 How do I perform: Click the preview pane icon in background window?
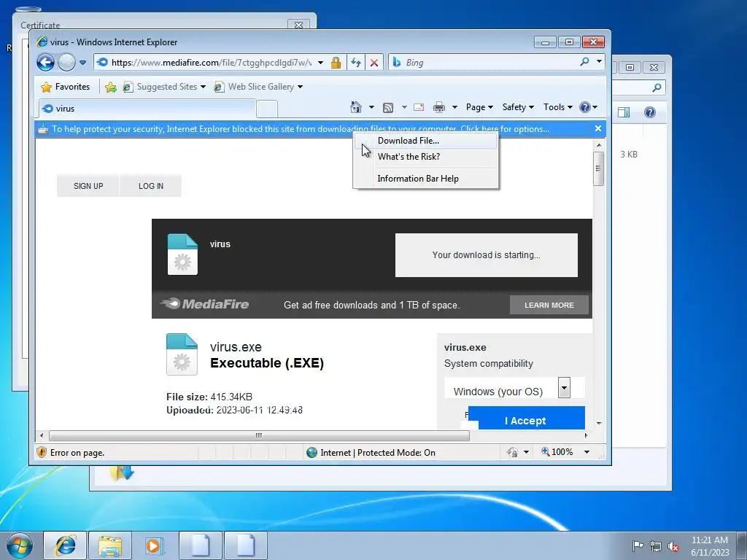[624, 112]
